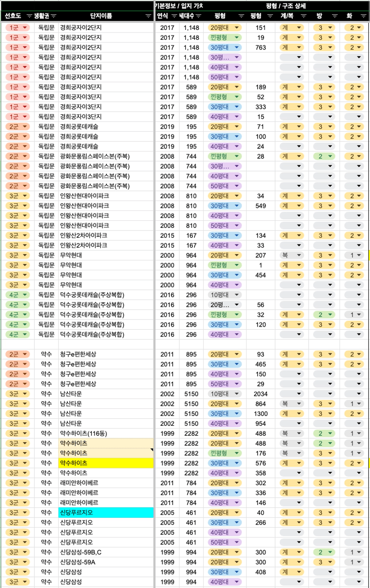Select the cell with value 266
This screenshot has width=370, height=588.
260,522
